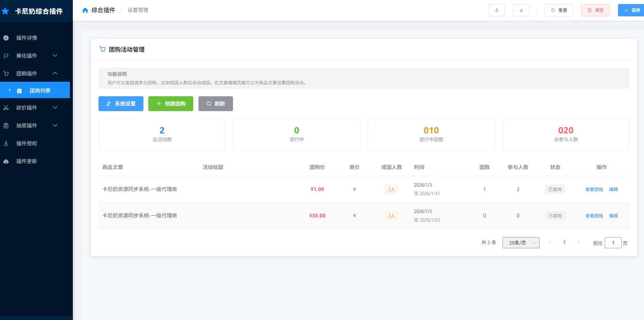The height and width of the screenshot is (320, 644).
Task: Click the star logo icon in sidebar
Action: pos(6,11)
